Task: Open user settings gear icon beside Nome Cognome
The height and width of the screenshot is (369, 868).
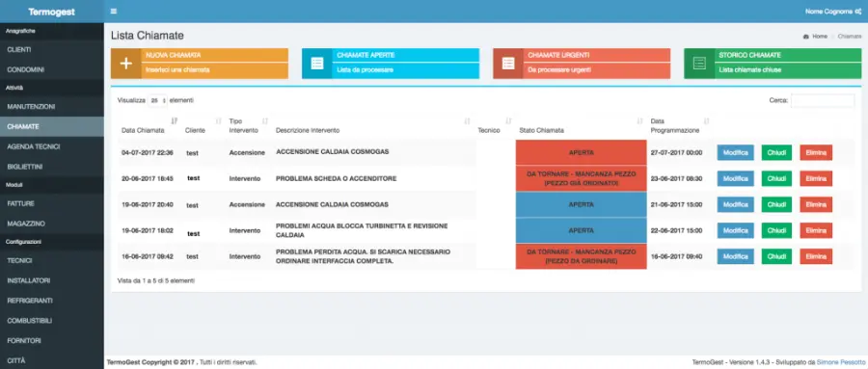Action: pyautogui.click(x=858, y=11)
